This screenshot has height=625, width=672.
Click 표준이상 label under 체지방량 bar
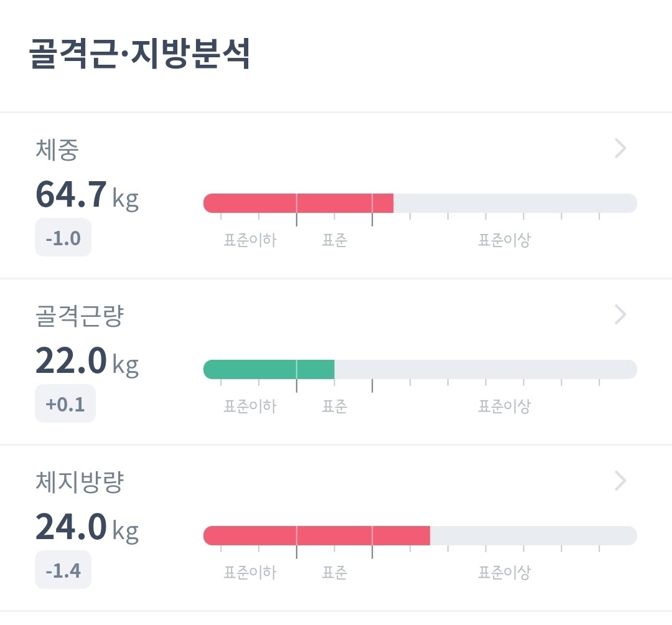pyautogui.click(x=504, y=573)
